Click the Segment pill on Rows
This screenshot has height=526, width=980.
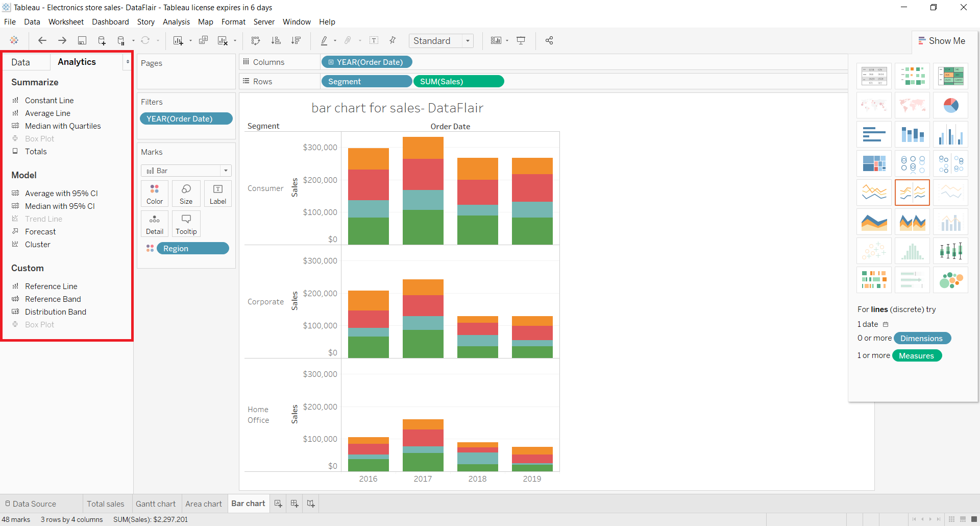tap(366, 82)
